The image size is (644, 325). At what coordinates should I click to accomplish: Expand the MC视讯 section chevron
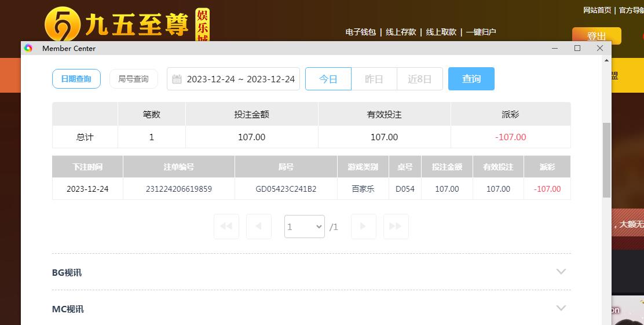point(561,308)
